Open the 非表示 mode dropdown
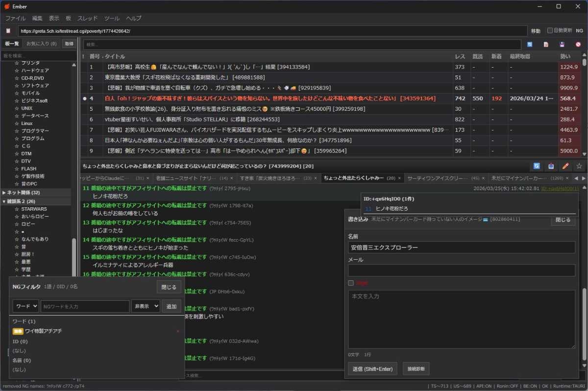Viewport: 588px width, 391px height. coord(145,306)
